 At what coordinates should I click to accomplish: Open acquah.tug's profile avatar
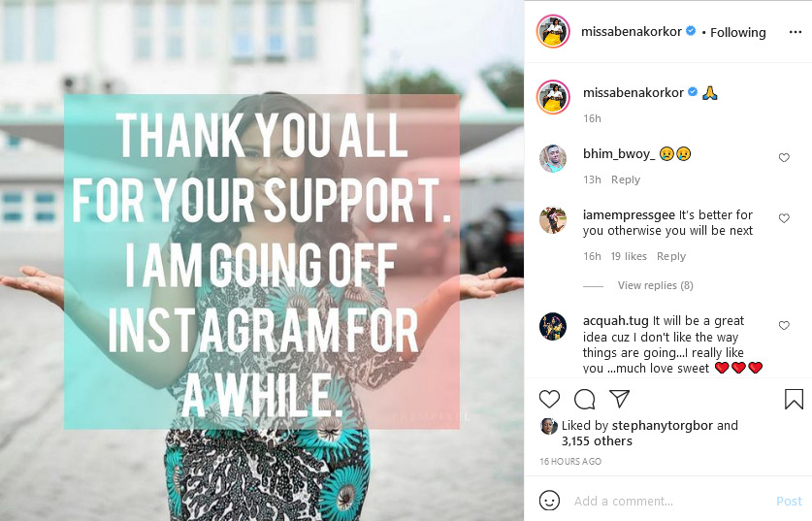point(553,326)
